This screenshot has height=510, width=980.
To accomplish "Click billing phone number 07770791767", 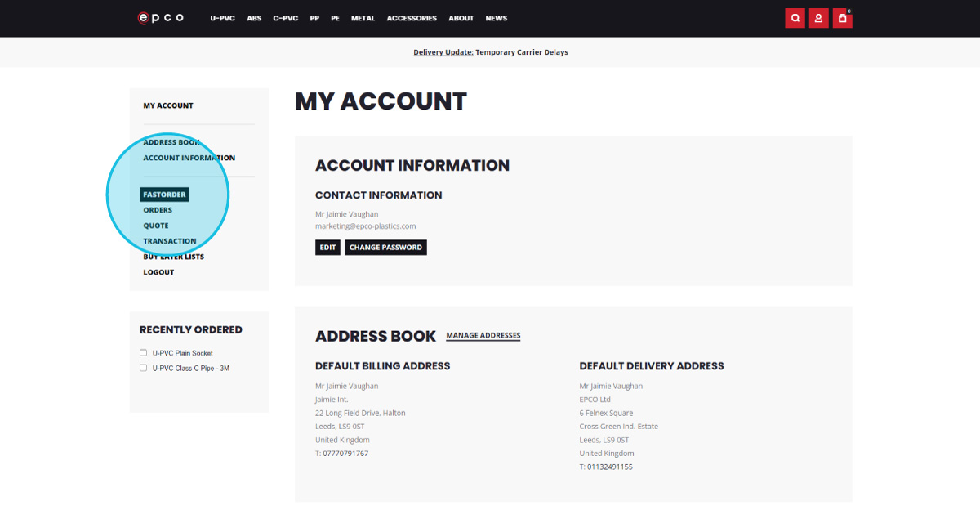I will click(x=345, y=454).
